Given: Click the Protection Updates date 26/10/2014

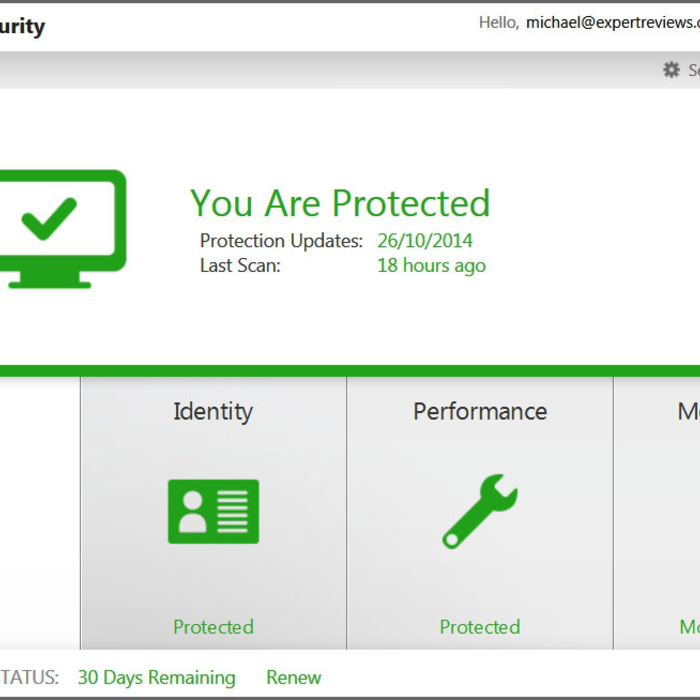Looking at the screenshot, I should pos(425,241).
